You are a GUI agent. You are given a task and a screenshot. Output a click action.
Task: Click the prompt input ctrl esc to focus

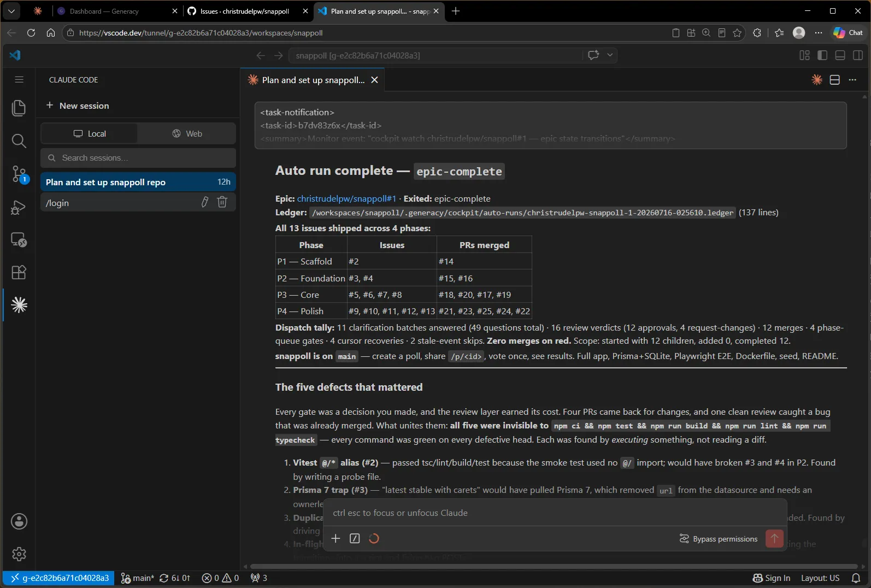(x=555, y=513)
